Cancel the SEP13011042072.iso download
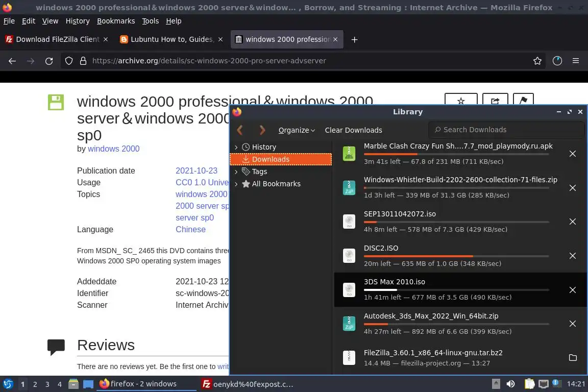This screenshot has width=588, height=392. (573, 222)
